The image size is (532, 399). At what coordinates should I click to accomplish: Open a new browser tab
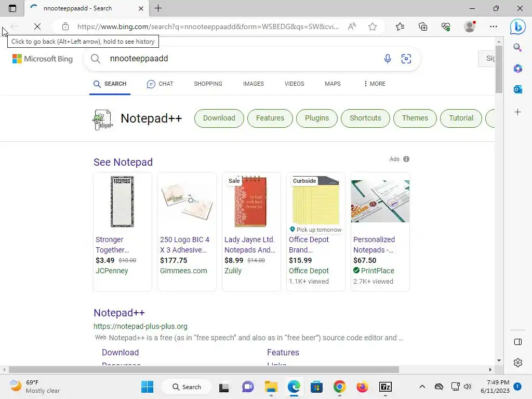[x=158, y=8]
